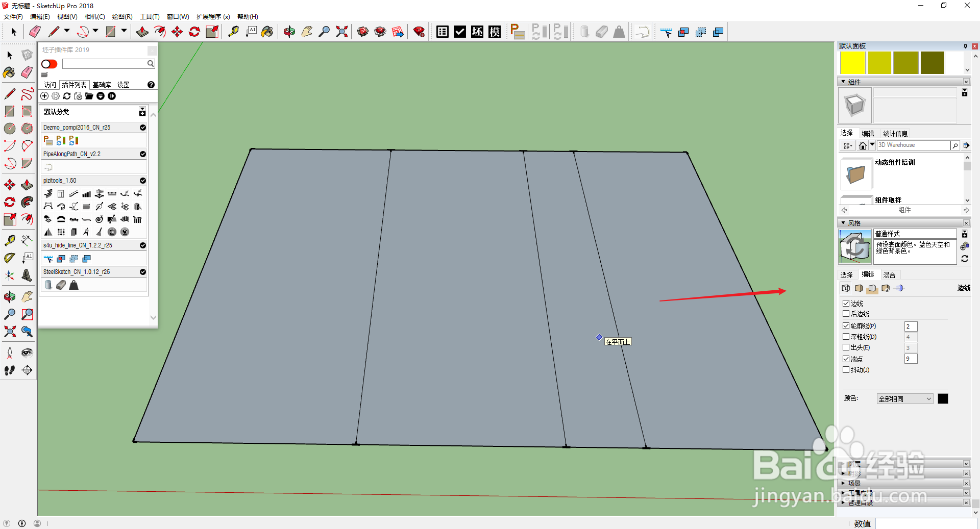
Task: Enable the 出头(E) checkbox
Action: coord(846,347)
